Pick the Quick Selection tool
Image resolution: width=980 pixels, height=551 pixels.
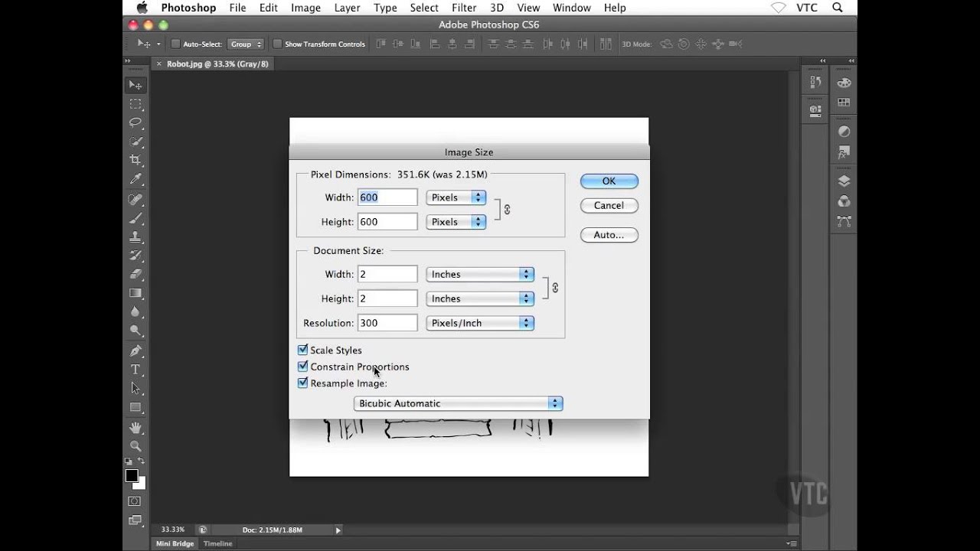pos(136,142)
